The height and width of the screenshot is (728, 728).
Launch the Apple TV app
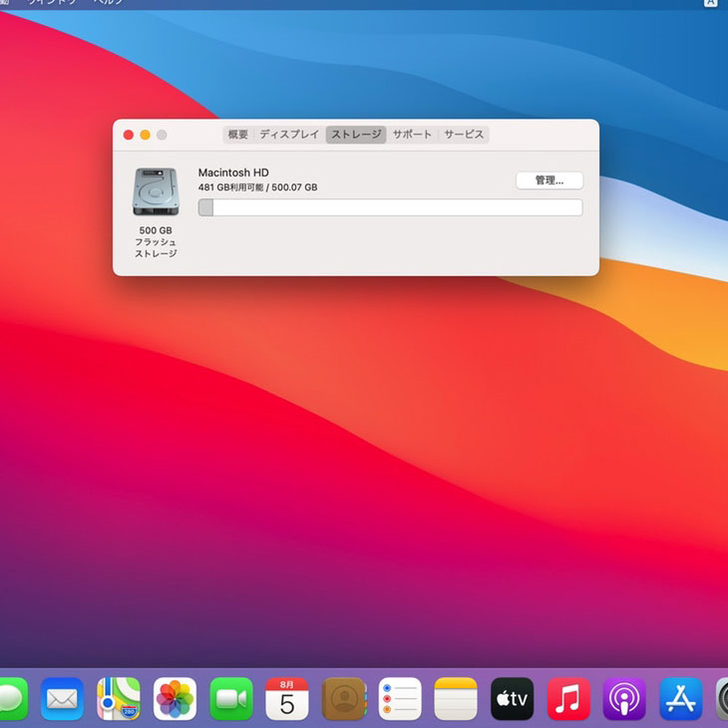(x=513, y=698)
